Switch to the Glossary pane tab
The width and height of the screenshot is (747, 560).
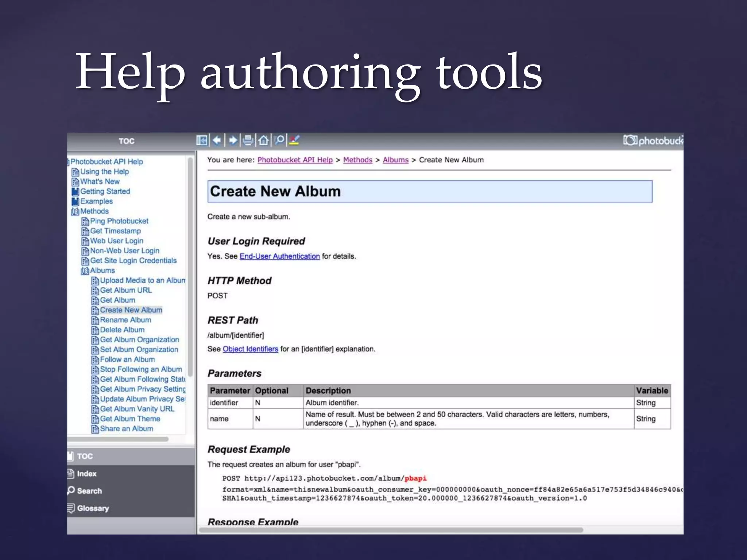(93, 508)
